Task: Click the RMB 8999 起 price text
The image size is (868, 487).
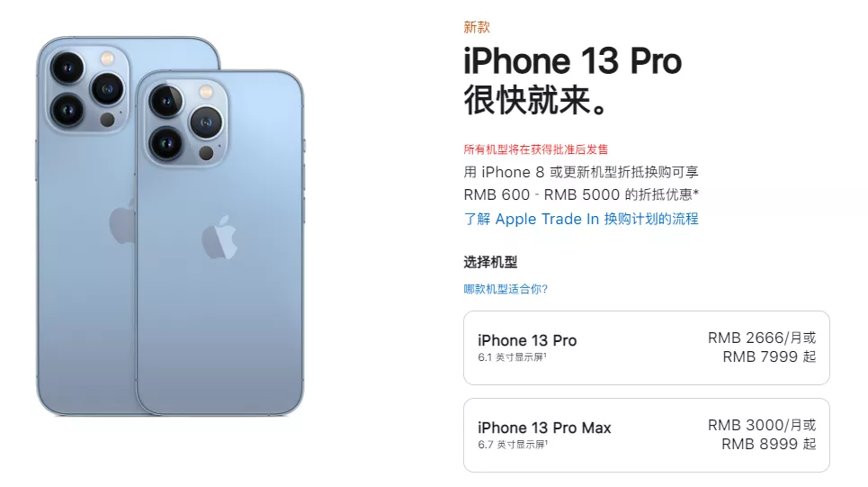Action: coord(769,444)
